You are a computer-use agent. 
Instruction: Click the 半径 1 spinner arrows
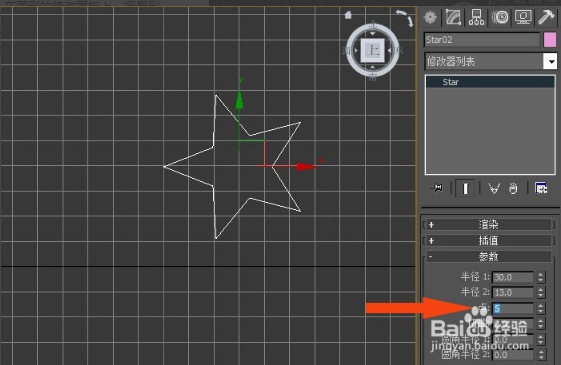[541, 277]
